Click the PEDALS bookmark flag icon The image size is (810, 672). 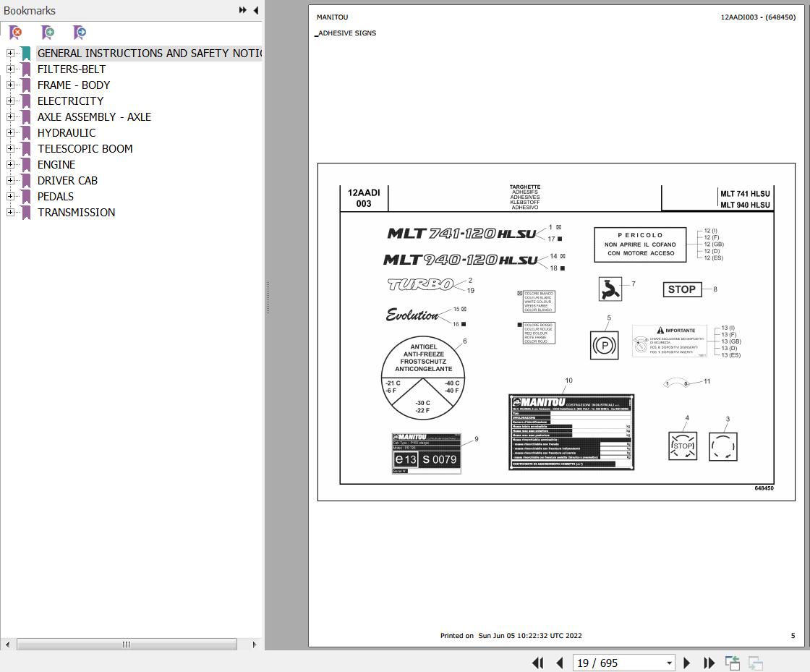26,196
